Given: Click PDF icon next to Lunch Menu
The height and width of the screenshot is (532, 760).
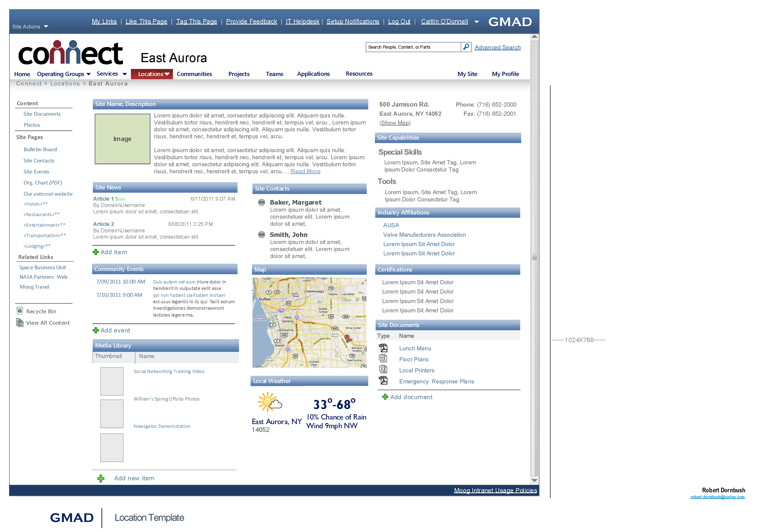Looking at the screenshot, I should click(x=383, y=348).
